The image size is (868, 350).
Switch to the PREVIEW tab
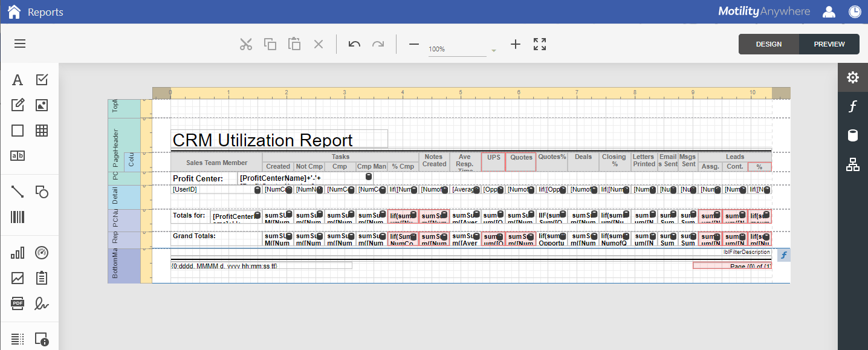click(x=829, y=44)
